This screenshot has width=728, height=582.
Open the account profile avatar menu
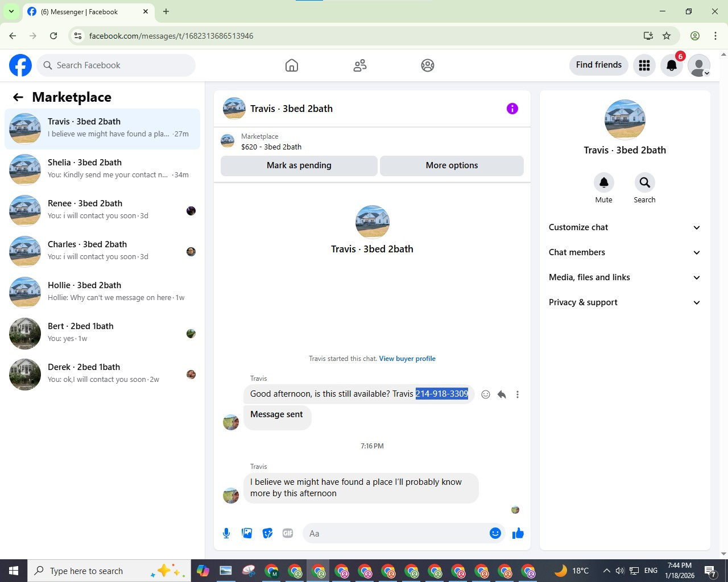[699, 65]
